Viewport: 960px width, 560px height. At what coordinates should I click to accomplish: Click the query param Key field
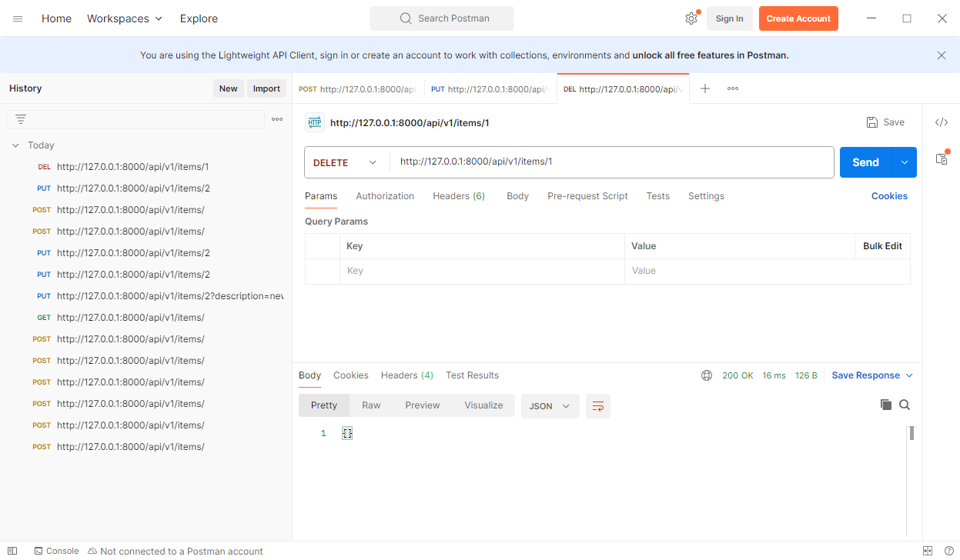point(482,271)
